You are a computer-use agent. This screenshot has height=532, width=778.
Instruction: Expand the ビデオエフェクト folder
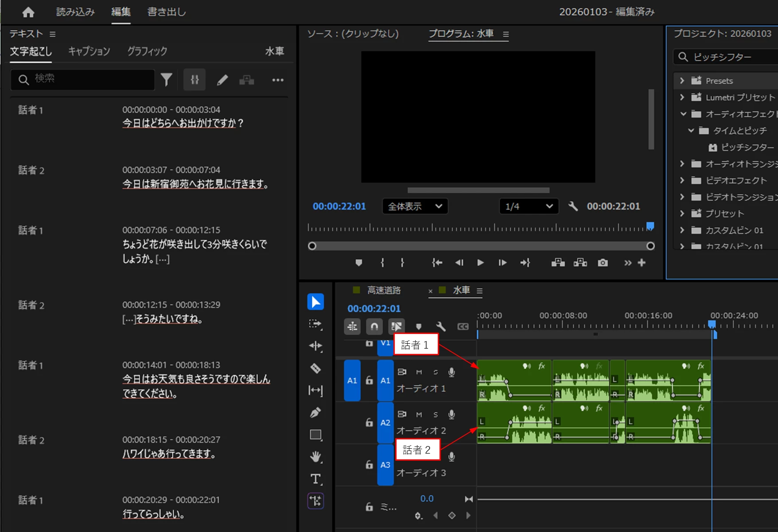click(682, 180)
